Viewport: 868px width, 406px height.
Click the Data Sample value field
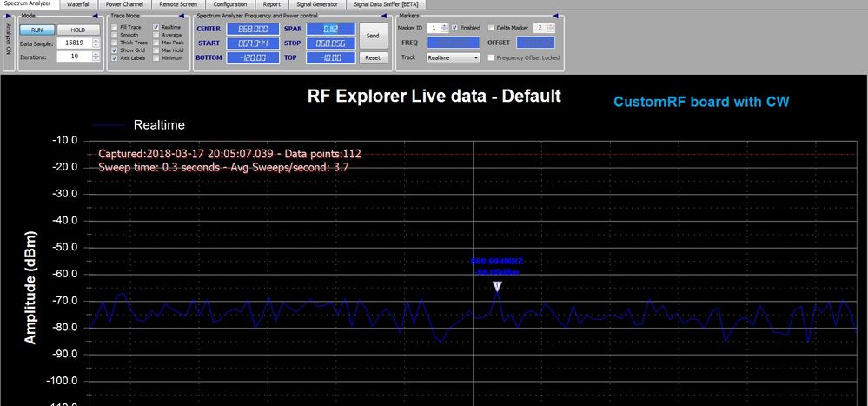click(74, 43)
